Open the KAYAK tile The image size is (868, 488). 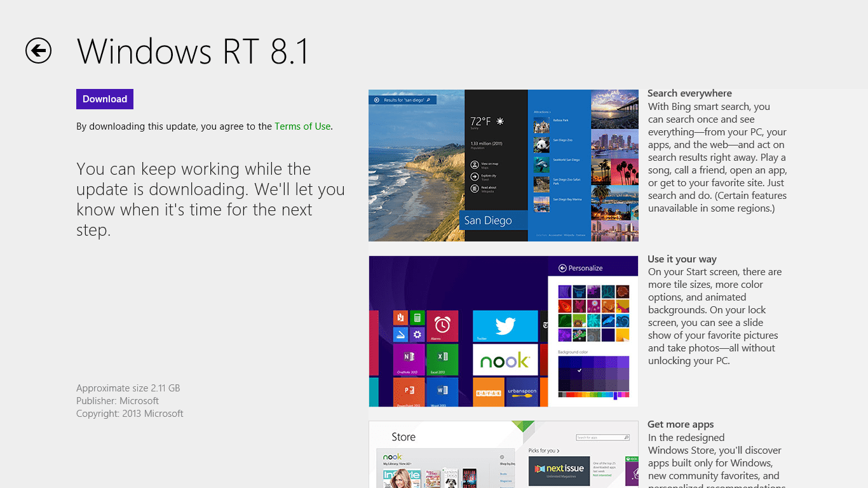489,393
